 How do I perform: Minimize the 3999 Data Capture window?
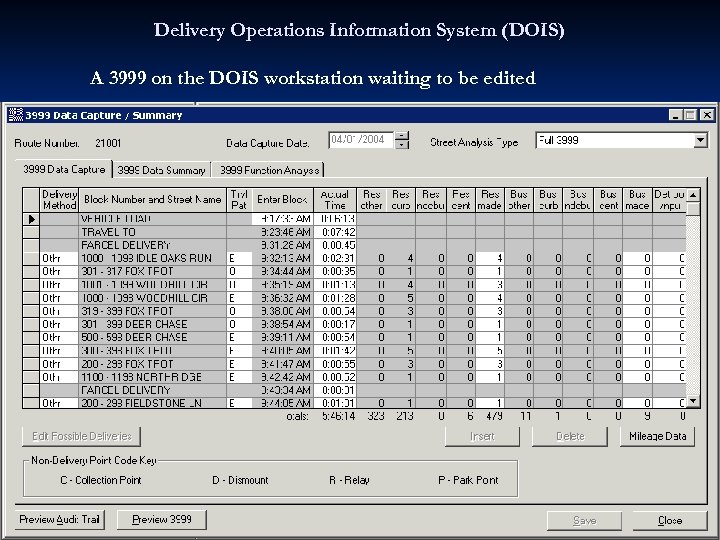(x=675, y=115)
